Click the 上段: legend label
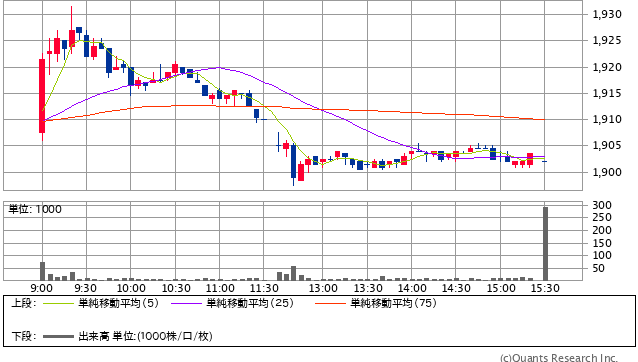The image size is (638, 362). [24, 303]
